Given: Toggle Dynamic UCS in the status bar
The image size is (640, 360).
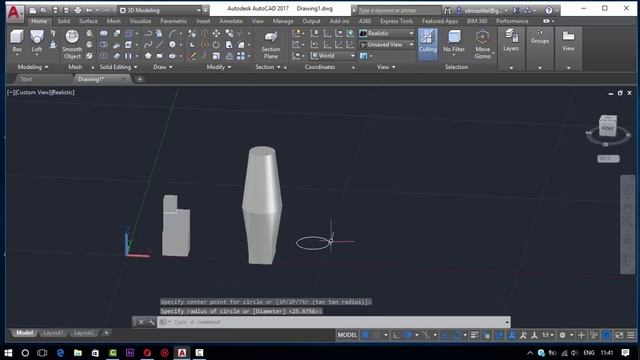Looking at the screenshot, I should [500, 335].
